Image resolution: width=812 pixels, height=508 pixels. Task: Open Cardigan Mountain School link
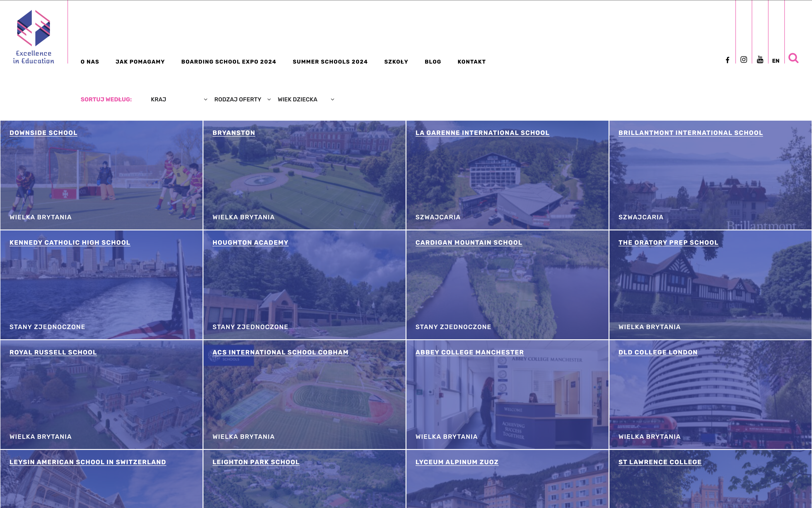point(469,243)
